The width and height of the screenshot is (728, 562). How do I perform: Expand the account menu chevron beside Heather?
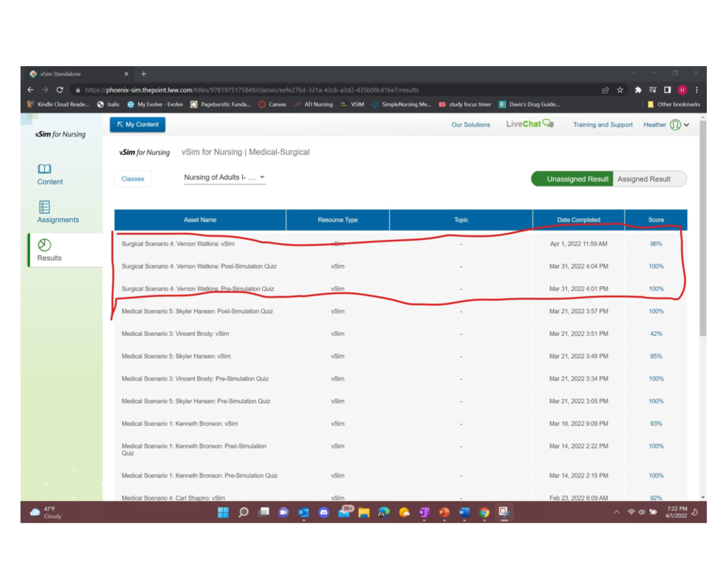(687, 125)
